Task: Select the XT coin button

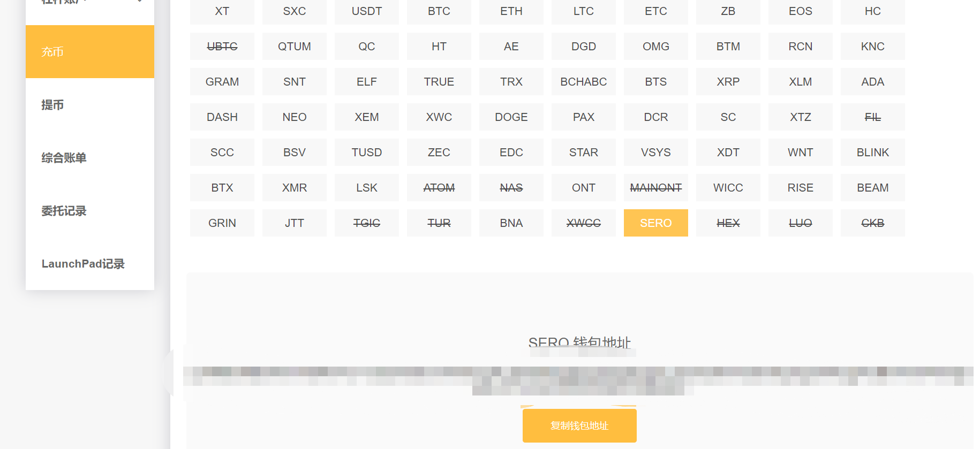Action: coord(222,11)
